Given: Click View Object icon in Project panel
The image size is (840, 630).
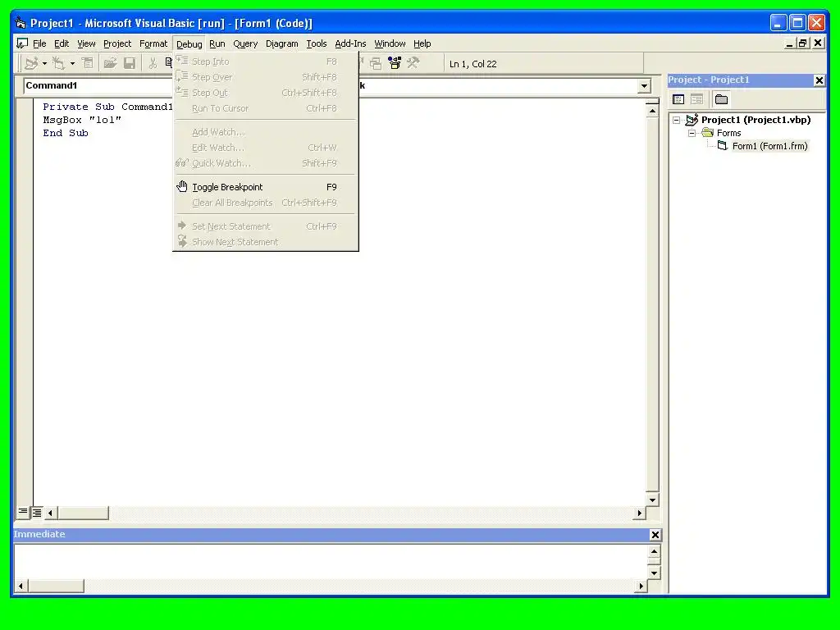Looking at the screenshot, I should point(696,99).
